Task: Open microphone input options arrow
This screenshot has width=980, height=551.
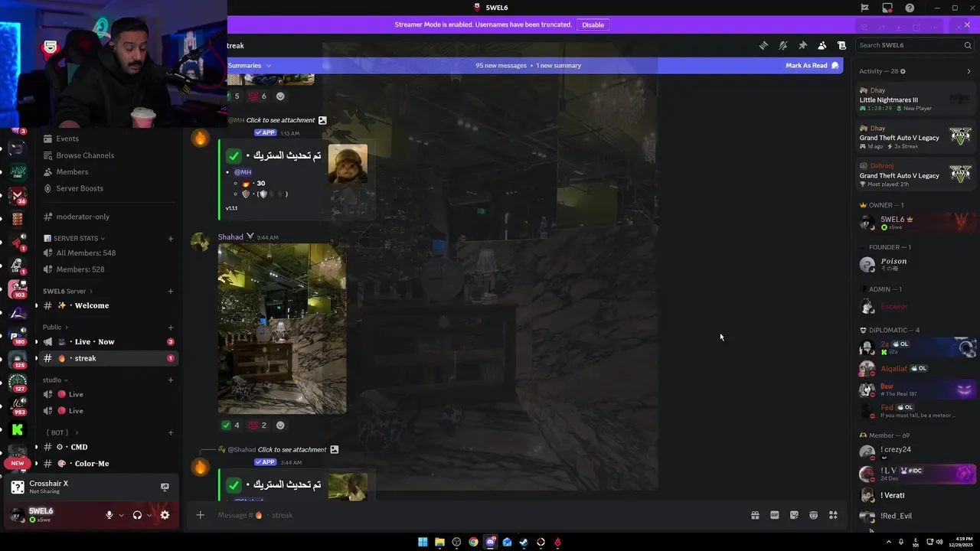Action: coord(121,515)
